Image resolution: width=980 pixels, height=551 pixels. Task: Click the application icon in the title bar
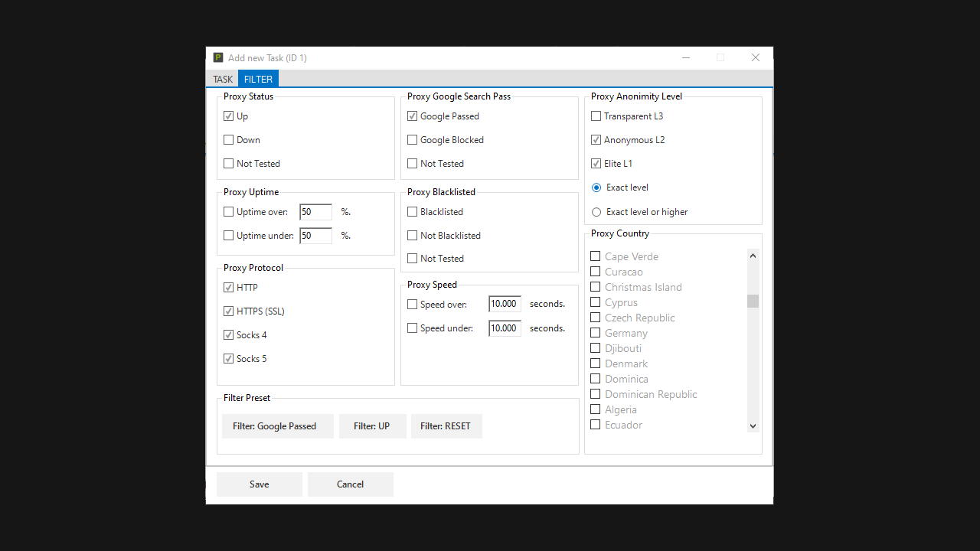217,57
